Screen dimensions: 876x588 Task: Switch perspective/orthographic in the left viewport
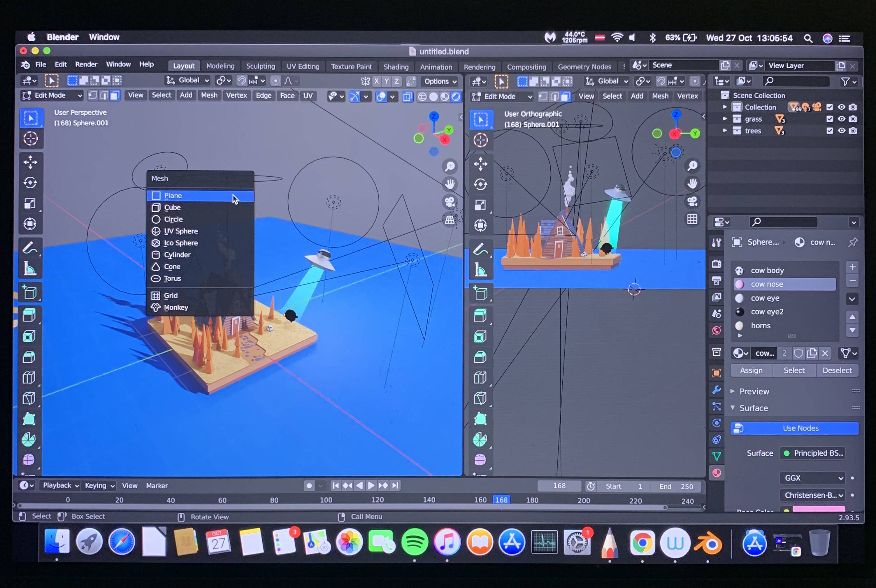click(x=450, y=220)
